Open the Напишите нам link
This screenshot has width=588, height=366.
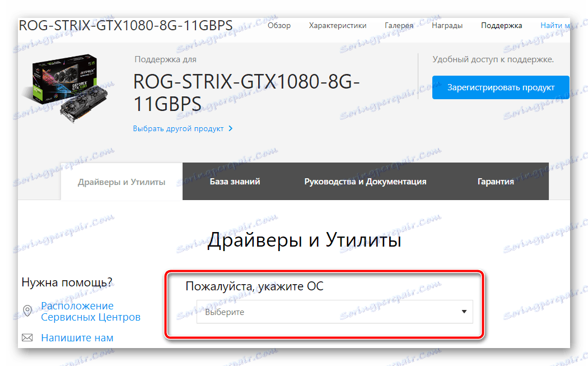(77, 337)
